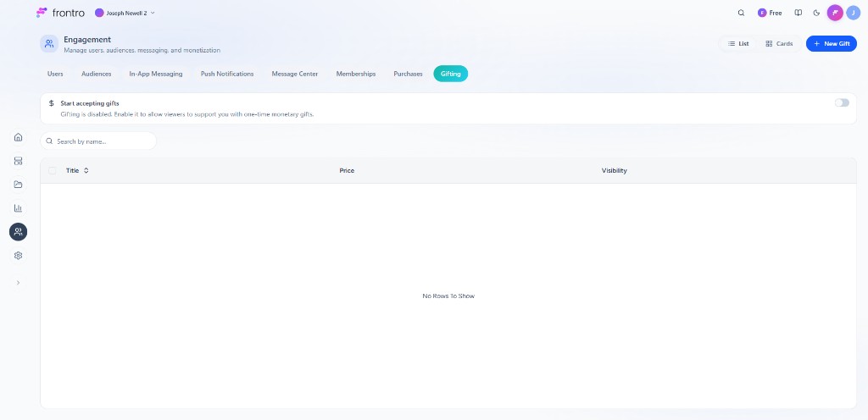Open the bar chart analytics sidebar icon

19,208
